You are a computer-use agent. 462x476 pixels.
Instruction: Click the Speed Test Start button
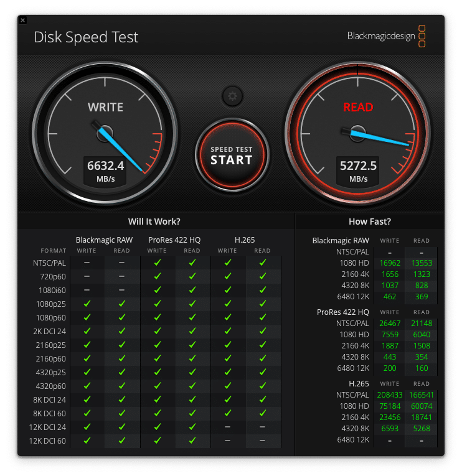click(x=232, y=155)
